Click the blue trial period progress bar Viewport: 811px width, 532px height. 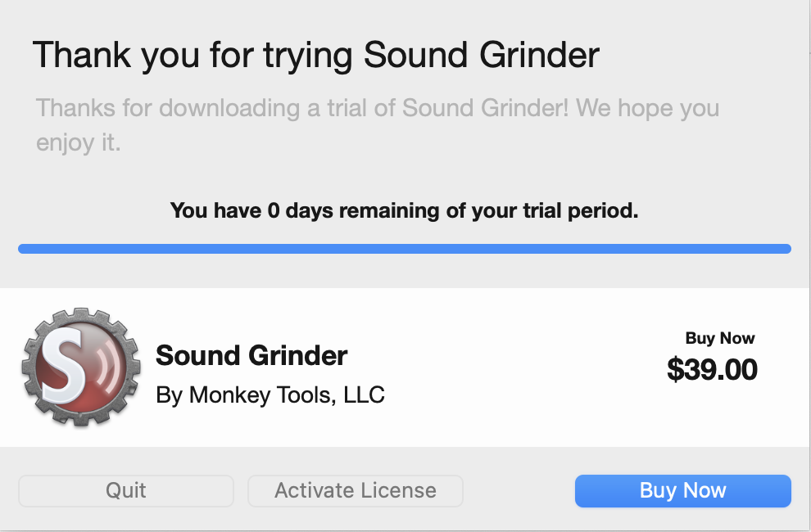pyautogui.click(x=405, y=249)
